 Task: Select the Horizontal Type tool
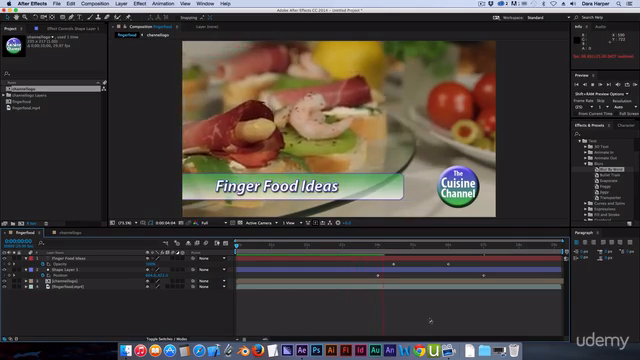80,17
